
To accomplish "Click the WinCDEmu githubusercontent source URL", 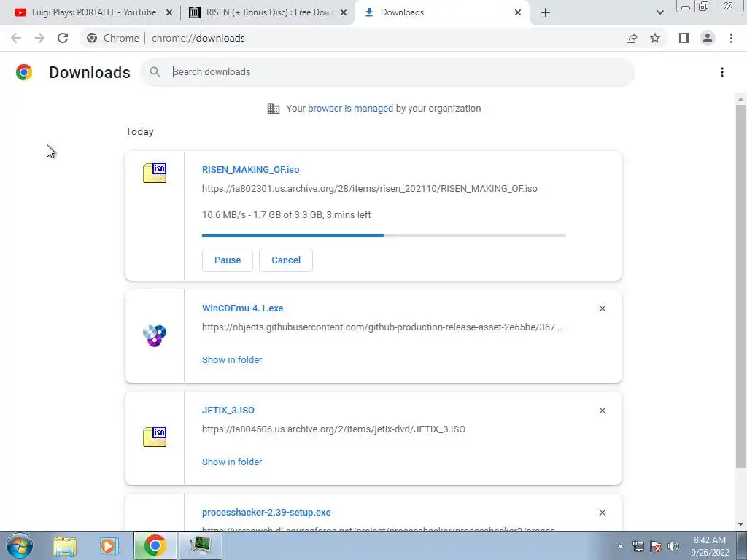I will tap(382, 327).
